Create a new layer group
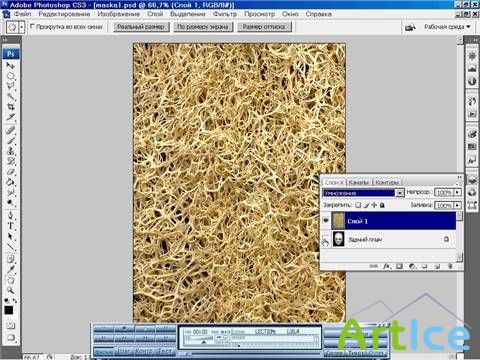480x360 pixels. 424,266
